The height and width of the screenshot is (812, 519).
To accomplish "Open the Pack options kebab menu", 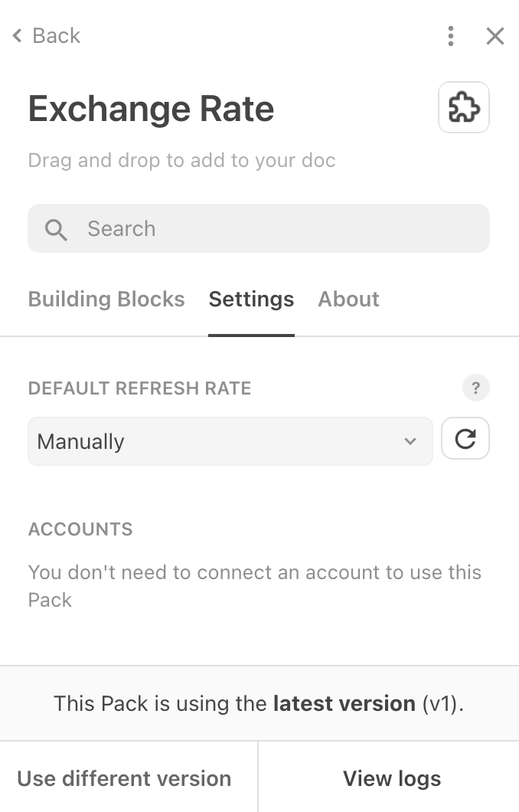I will [x=451, y=36].
